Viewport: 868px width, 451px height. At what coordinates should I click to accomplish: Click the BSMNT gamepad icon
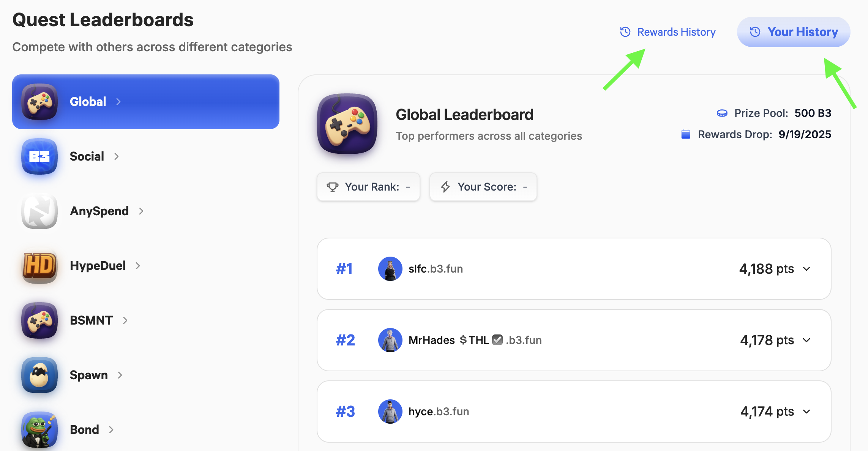tap(39, 320)
